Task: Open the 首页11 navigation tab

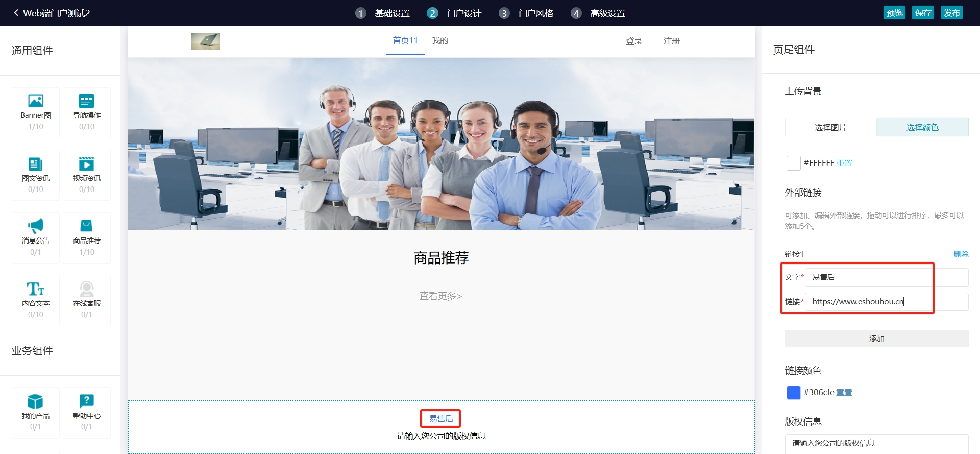Action: tap(405, 40)
